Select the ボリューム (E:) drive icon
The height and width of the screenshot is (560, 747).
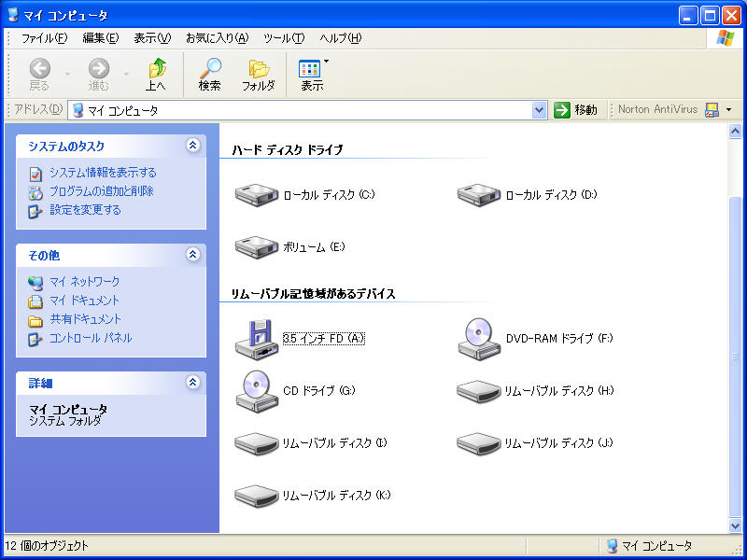click(x=256, y=247)
